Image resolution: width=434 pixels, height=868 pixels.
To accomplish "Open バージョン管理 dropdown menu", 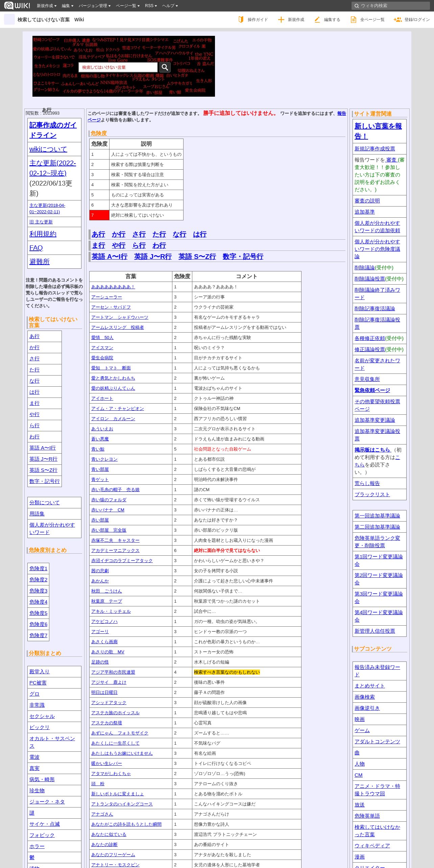I will click(95, 6).
